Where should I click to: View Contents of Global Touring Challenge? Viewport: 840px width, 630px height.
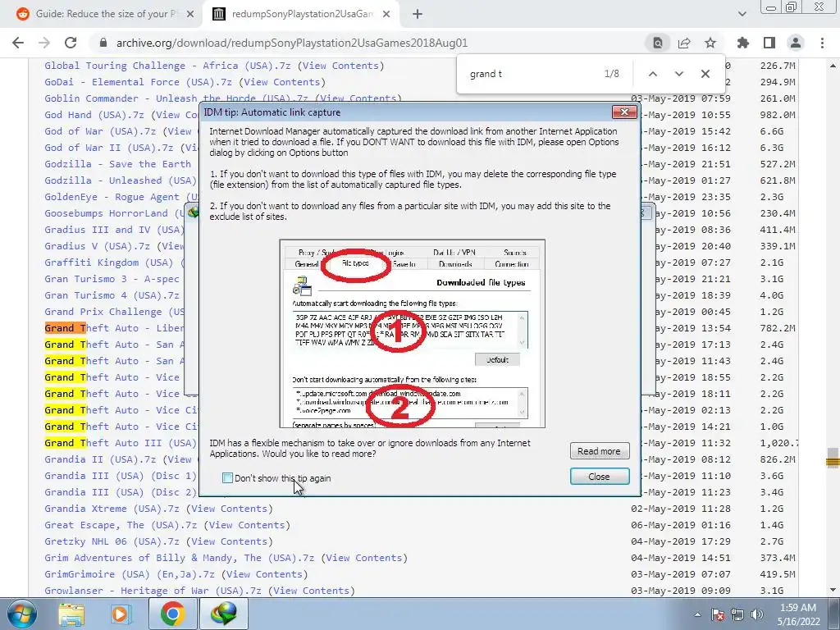[x=340, y=66]
